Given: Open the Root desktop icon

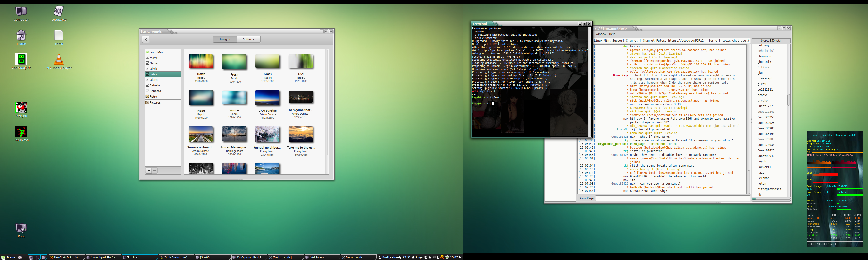Looking at the screenshot, I should point(21,230).
